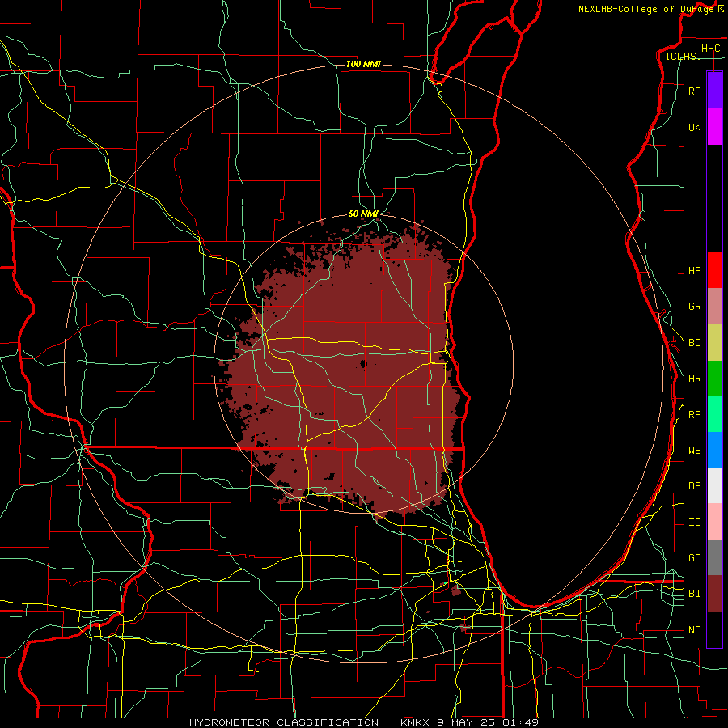Click the BD yellow legend color swatch
Image resolution: width=728 pixels, height=728 pixels.
[x=714, y=343]
